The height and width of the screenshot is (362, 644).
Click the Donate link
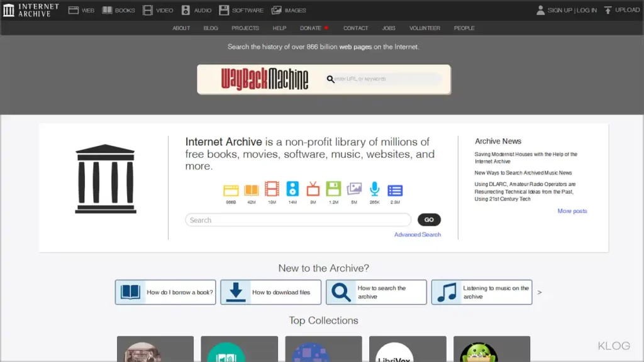pyautogui.click(x=311, y=28)
